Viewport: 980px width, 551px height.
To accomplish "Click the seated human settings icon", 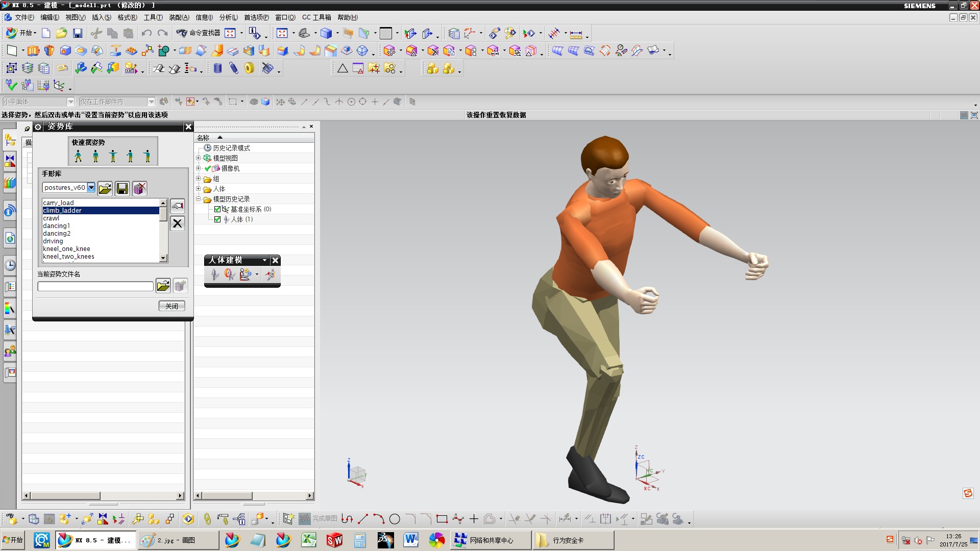I will [x=246, y=274].
